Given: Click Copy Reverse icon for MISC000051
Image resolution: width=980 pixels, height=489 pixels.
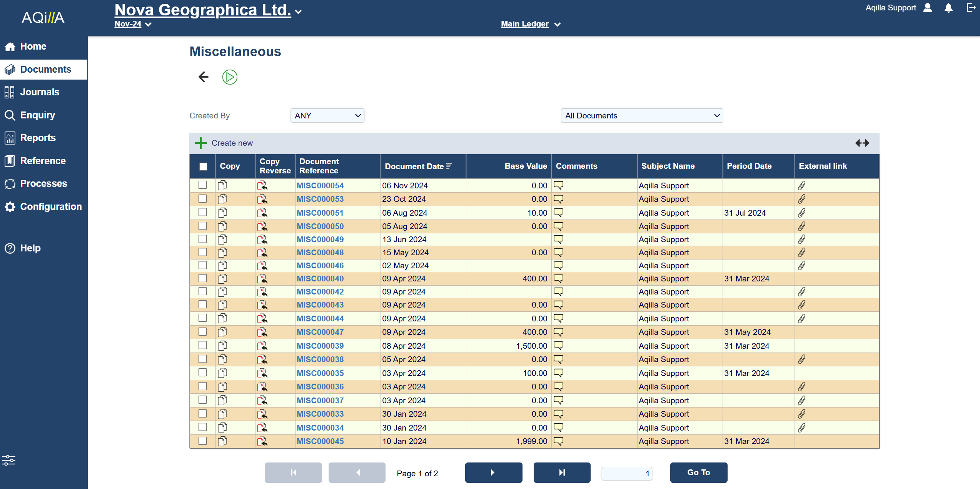Looking at the screenshot, I should (262, 213).
